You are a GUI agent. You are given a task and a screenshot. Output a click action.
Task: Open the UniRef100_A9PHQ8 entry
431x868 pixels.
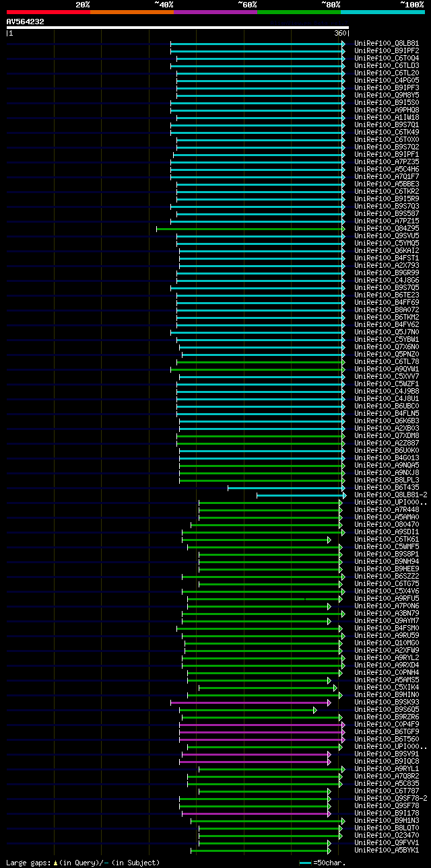tap(387, 110)
